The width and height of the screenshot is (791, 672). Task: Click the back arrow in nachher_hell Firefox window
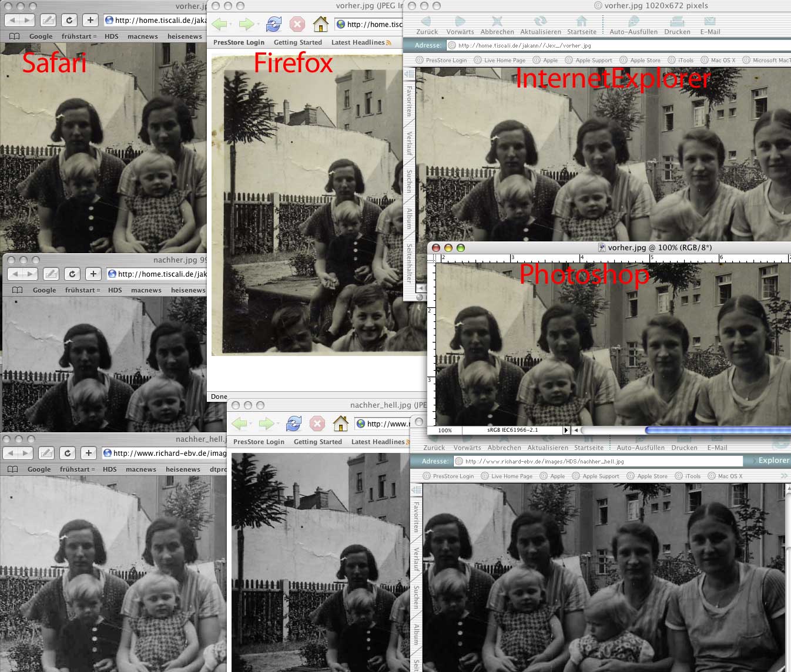240,424
